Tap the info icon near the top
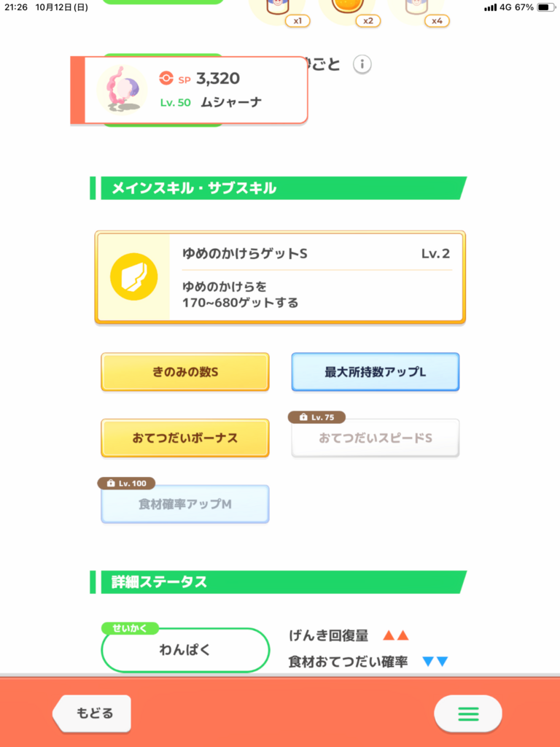 point(362,64)
